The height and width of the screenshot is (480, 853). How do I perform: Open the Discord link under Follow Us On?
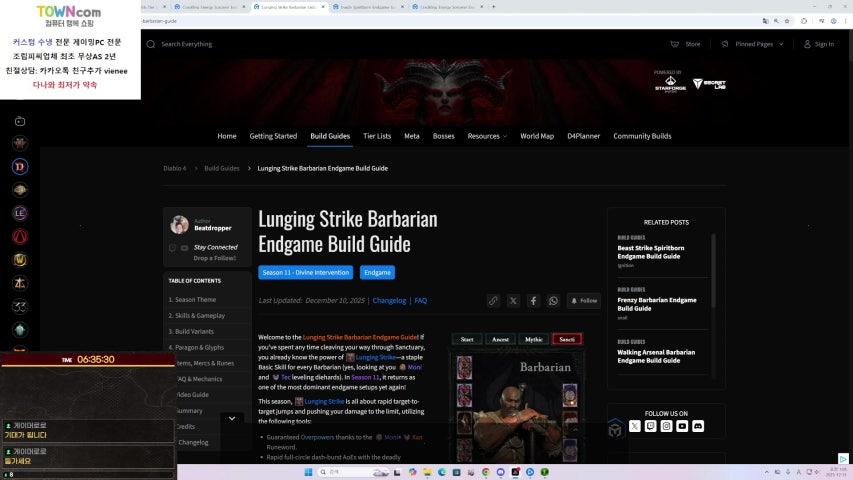point(698,426)
